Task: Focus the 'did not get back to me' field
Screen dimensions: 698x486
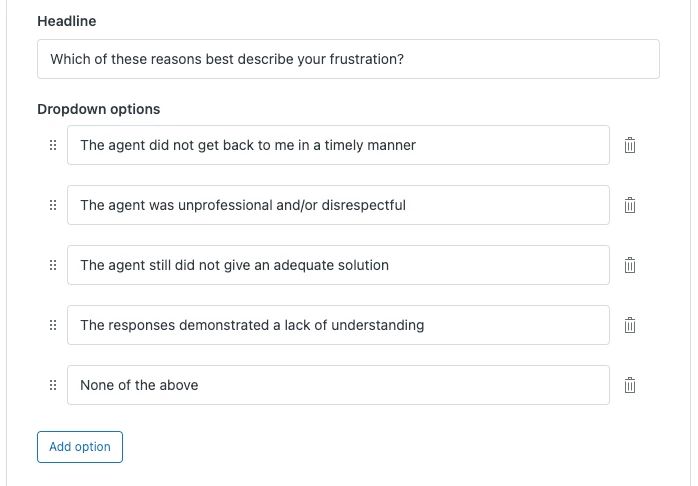Action: pyautogui.click(x=338, y=145)
